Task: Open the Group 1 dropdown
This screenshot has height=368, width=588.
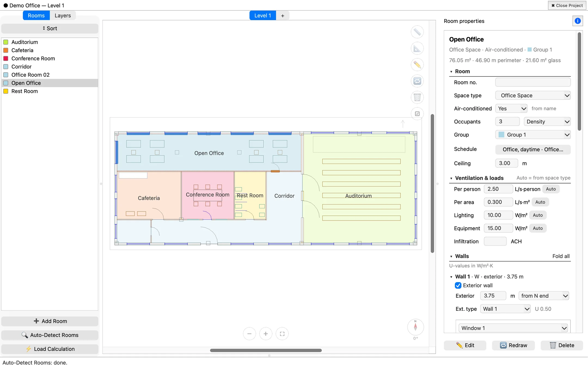Action: [x=533, y=135]
